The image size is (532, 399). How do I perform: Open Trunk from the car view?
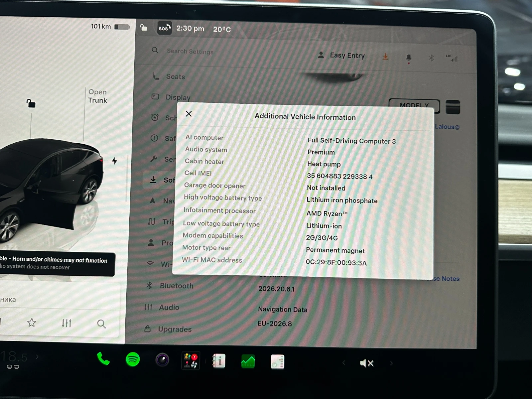click(98, 96)
